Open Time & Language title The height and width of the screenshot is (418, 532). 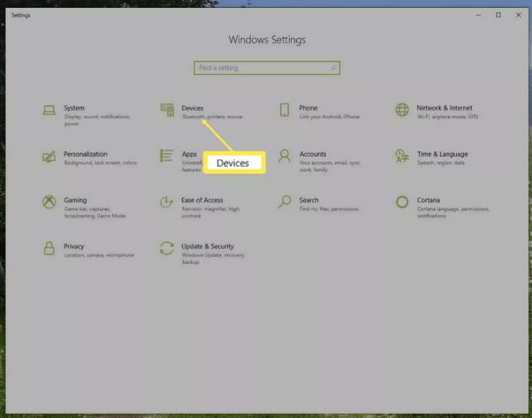pyautogui.click(x=443, y=154)
